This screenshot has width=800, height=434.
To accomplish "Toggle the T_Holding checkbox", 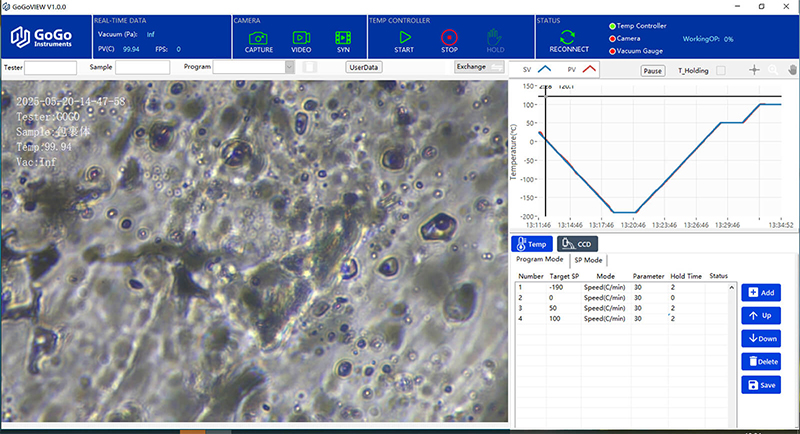I will pyautogui.click(x=721, y=71).
